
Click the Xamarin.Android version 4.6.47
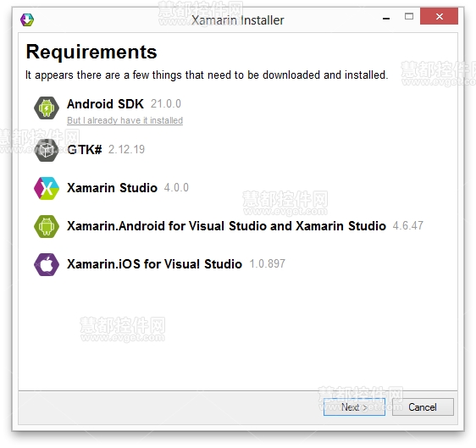pos(407,225)
